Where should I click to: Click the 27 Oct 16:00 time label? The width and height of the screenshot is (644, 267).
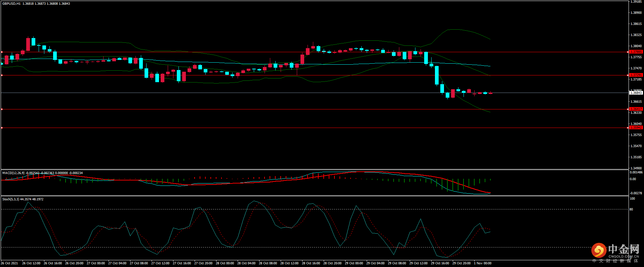point(182,263)
